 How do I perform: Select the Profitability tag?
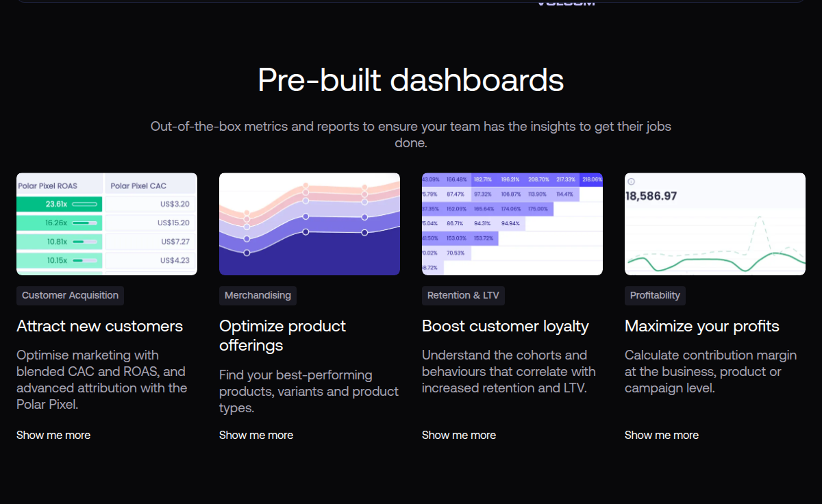pyautogui.click(x=655, y=296)
